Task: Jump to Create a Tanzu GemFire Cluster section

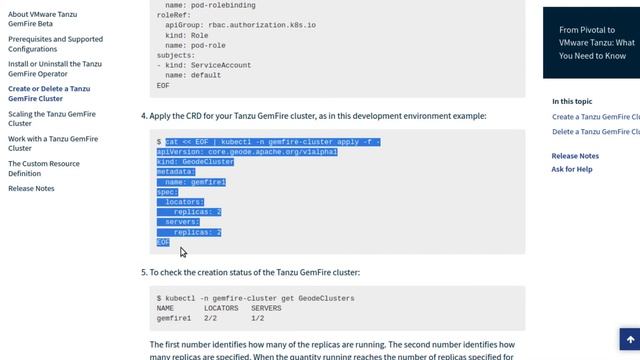Action: tap(596, 117)
